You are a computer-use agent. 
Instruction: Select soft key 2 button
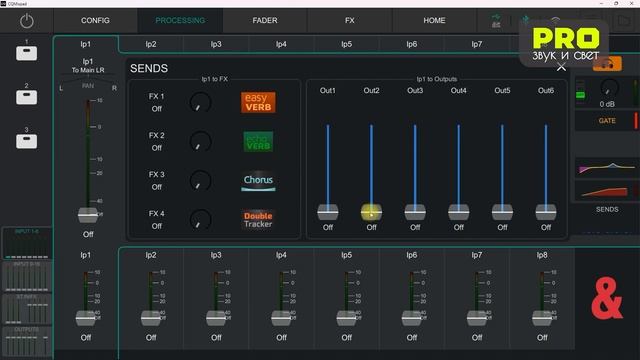27,97
